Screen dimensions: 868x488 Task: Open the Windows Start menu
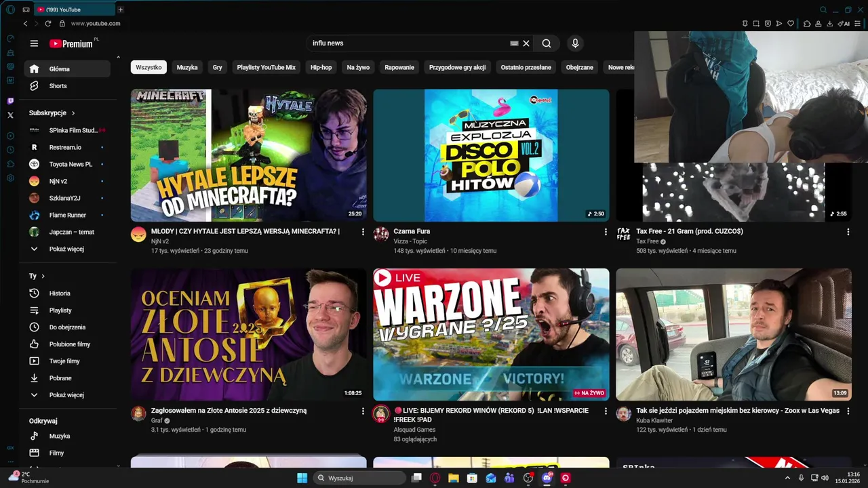302,478
